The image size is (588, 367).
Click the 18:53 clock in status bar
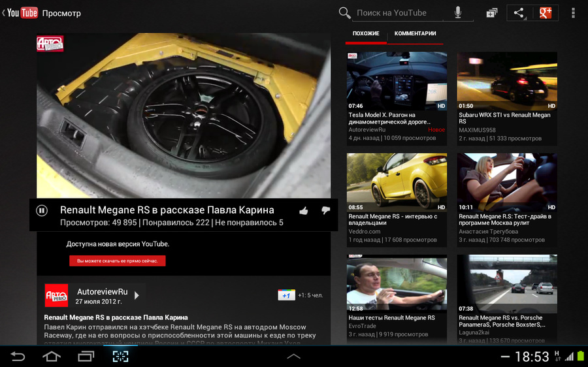click(x=532, y=357)
